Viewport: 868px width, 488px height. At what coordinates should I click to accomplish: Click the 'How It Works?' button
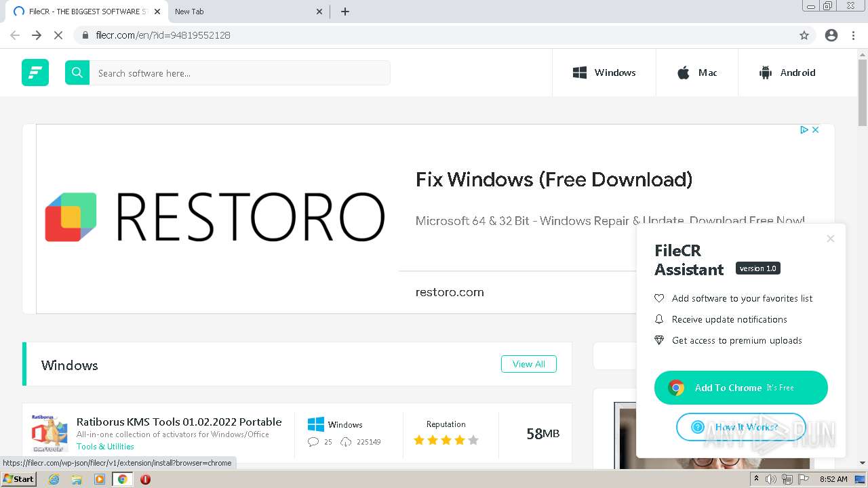point(741,427)
